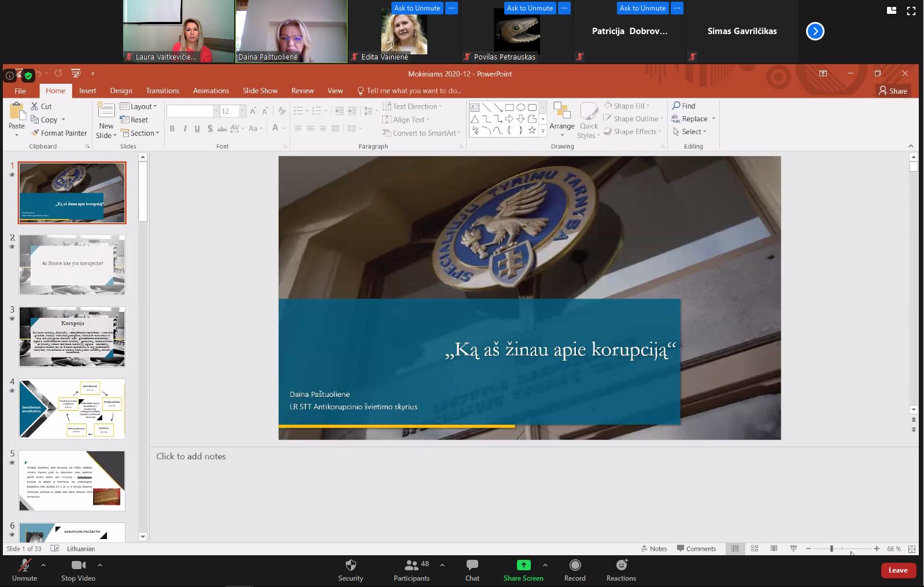This screenshot has height=587, width=924.
Task: Click the notes field 'Click to add notes'
Action: click(191, 456)
